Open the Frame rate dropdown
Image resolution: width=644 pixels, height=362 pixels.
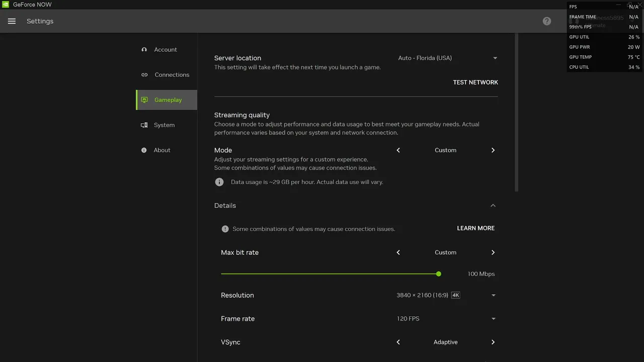point(493,319)
